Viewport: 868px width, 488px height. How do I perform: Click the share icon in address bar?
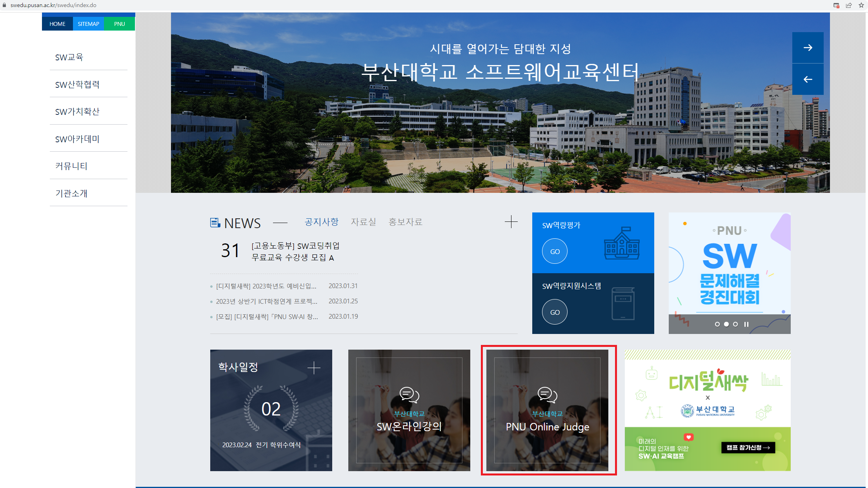click(849, 5)
